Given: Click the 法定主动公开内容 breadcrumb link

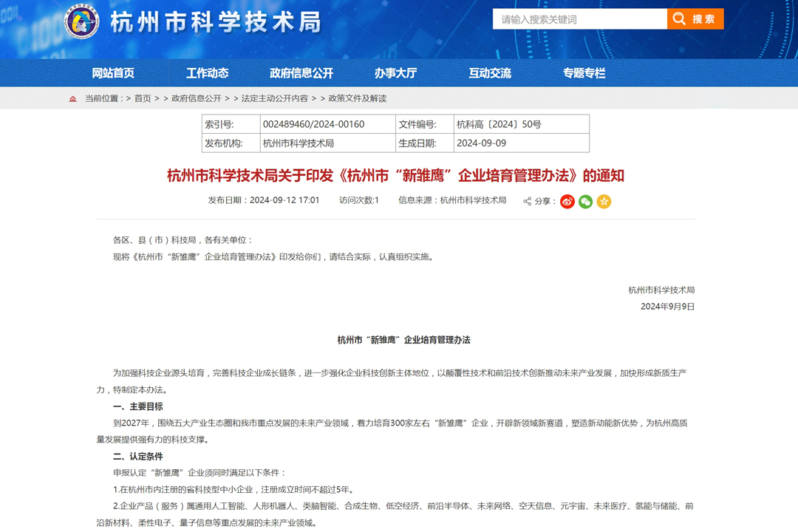Looking at the screenshot, I should pyautogui.click(x=274, y=98).
